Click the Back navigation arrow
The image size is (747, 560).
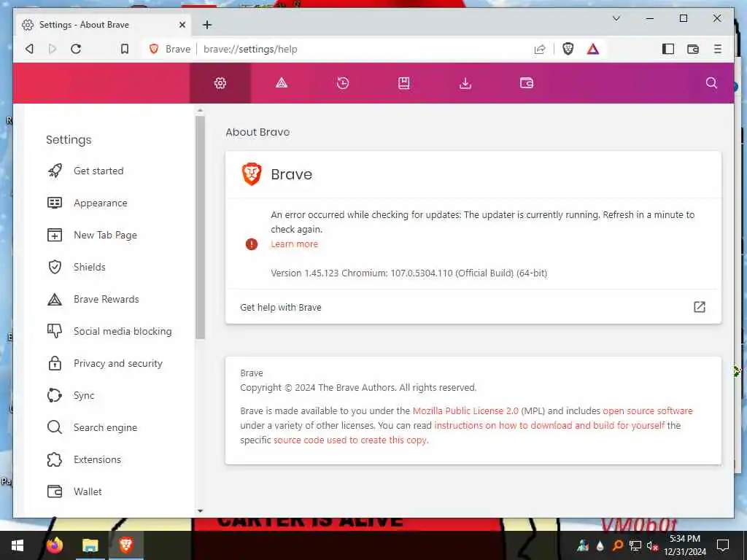(x=29, y=49)
